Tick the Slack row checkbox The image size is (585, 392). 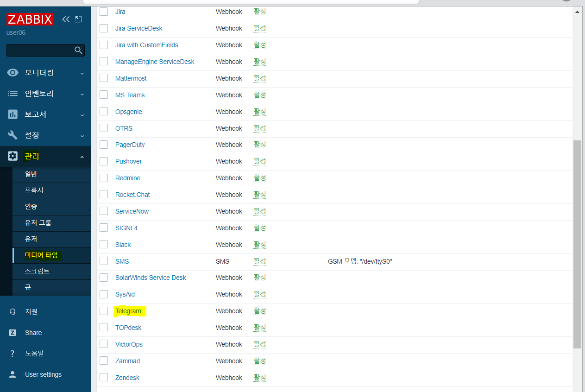click(x=104, y=244)
